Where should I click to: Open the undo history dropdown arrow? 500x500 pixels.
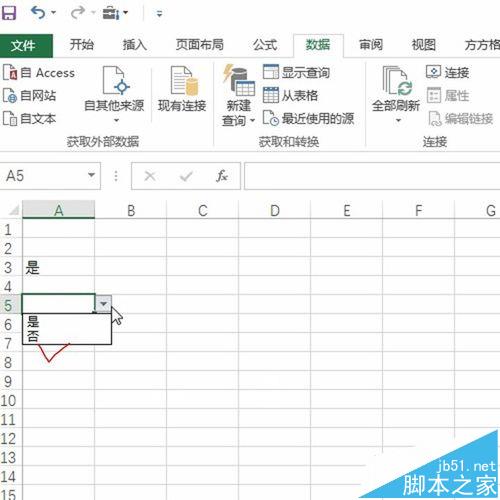point(53,13)
